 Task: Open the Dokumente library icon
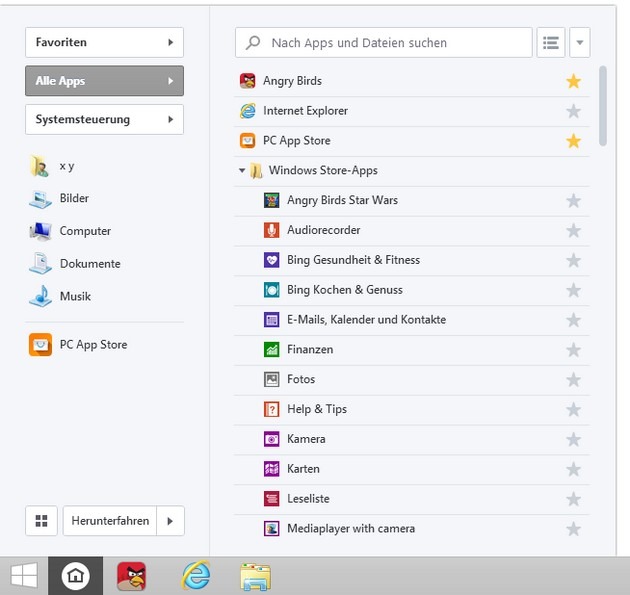click(x=40, y=264)
